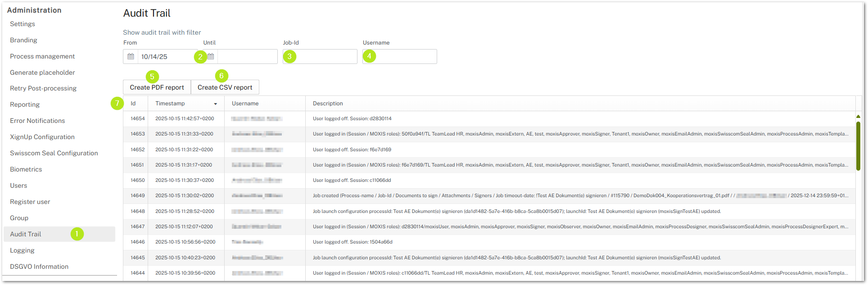Navigate to DSGVO Information
The height and width of the screenshot is (285, 868).
[39, 267]
